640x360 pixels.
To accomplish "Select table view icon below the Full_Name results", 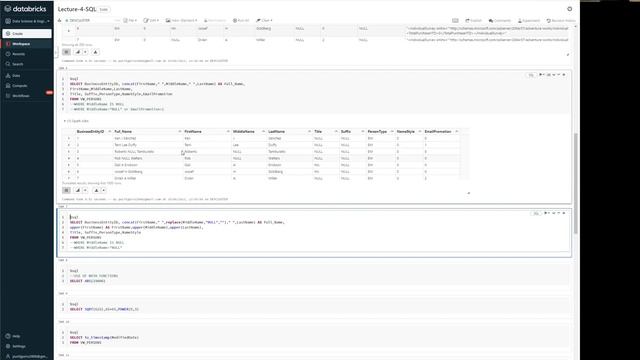I will point(66,190).
